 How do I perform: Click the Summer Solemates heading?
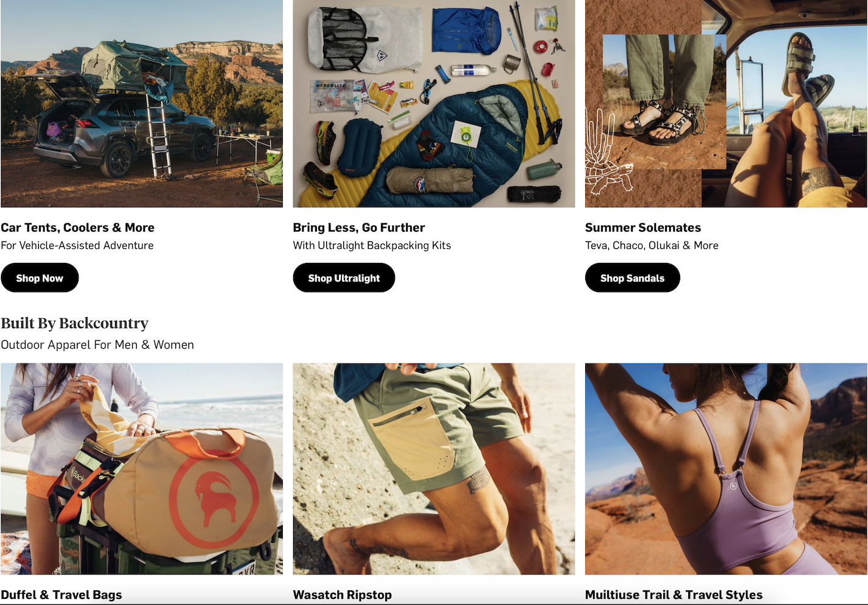[x=643, y=227]
